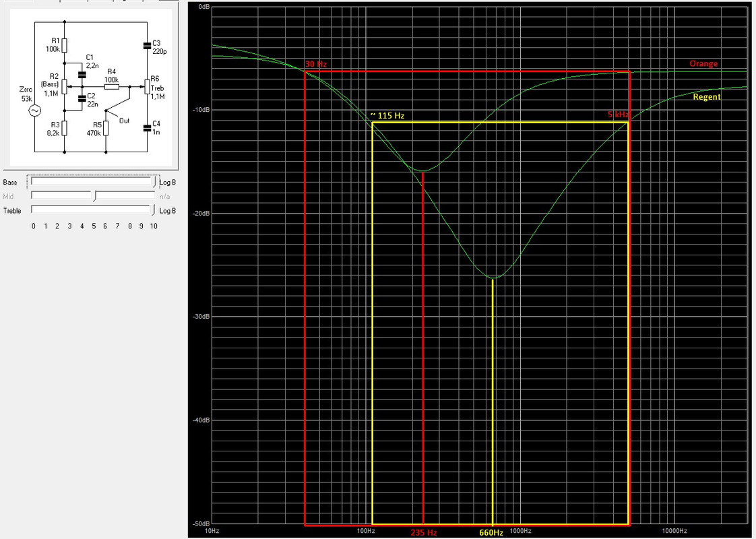Click the -40dB axis label
Viewport: 756px width, 539px height.
tap(202, 420)
